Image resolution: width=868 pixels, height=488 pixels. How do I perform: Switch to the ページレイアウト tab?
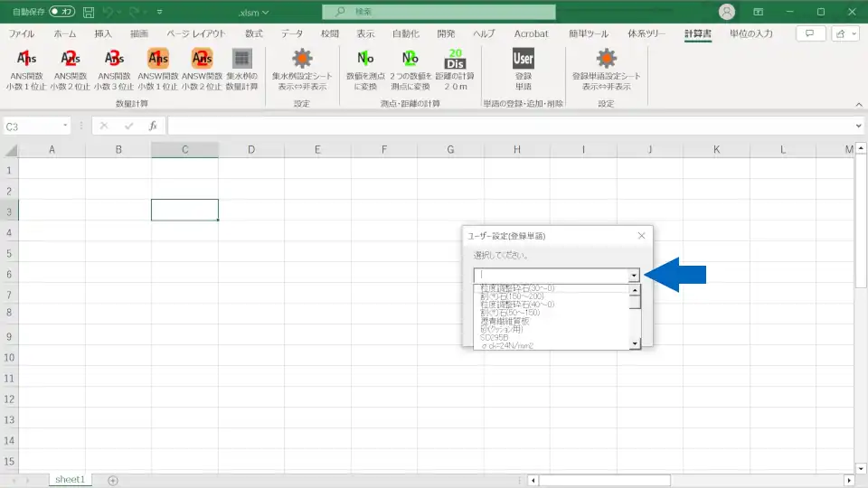[x=196, y=33]
